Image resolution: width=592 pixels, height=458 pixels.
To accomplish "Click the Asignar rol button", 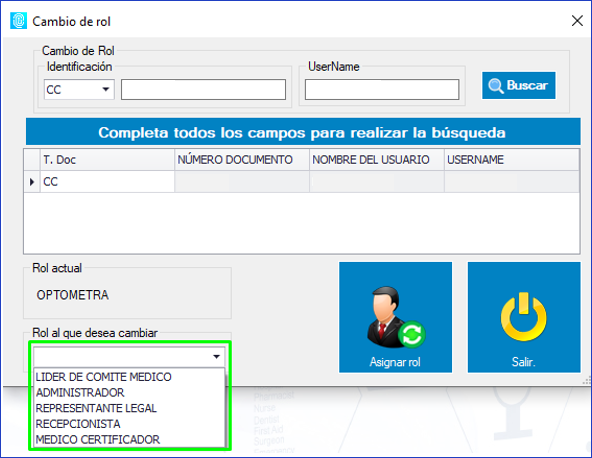I will click(395, 317).
